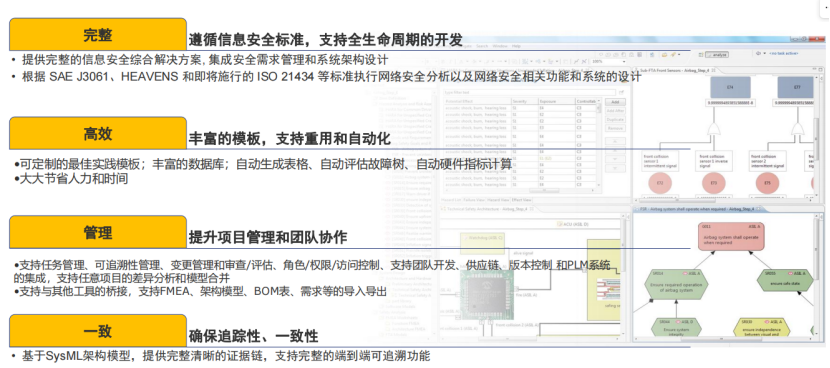
Task: Click heading 确保追踪性、一致性
Action: click(x=253, y=336)
